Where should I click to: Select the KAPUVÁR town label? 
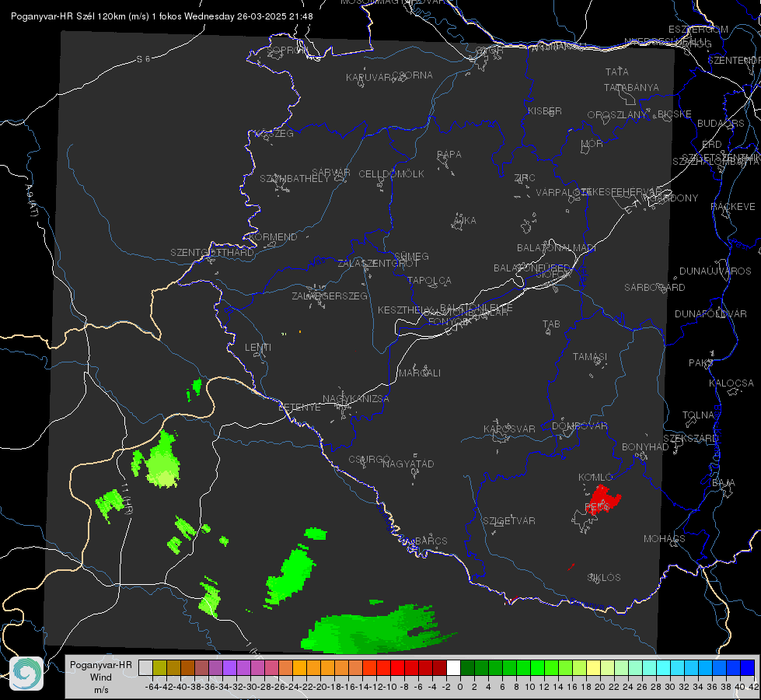pos(369,78)
